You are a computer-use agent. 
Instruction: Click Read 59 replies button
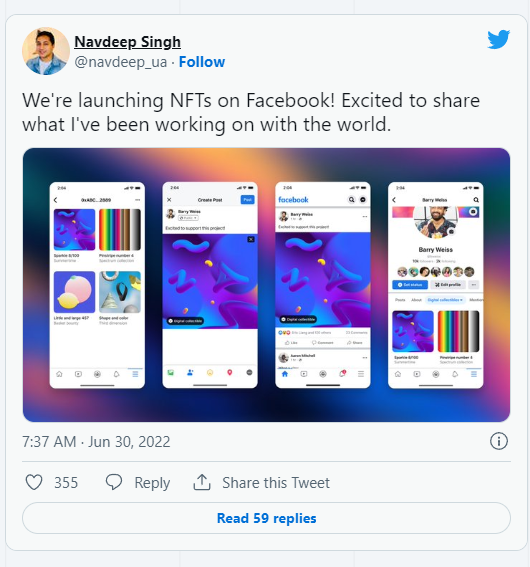point(266,518)
